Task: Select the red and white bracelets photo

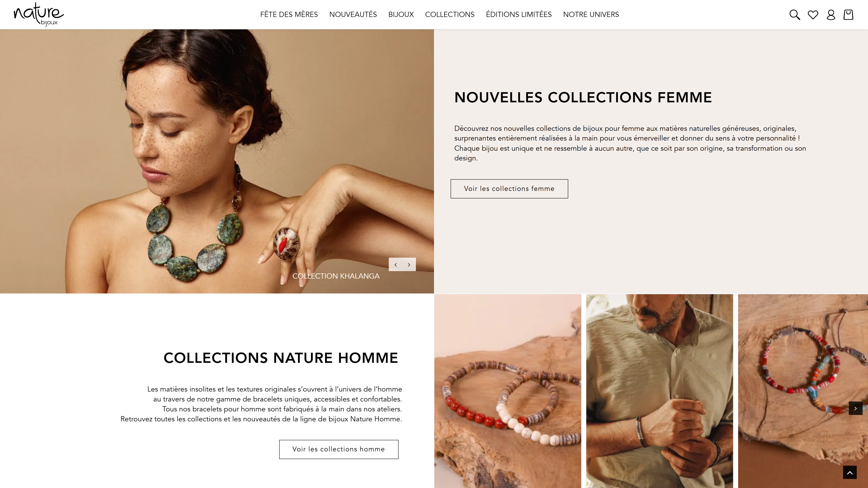Action: point(507,391)
